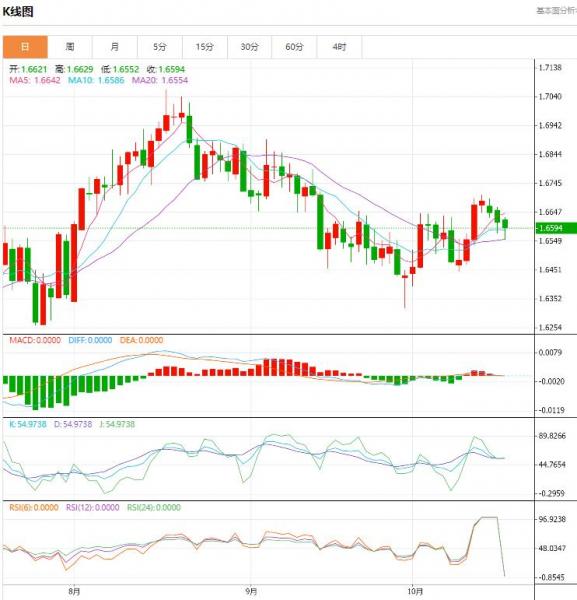
Task: Click the 基本面分析 link at top right
Action: pyautogui.click(x=556, y=11)
